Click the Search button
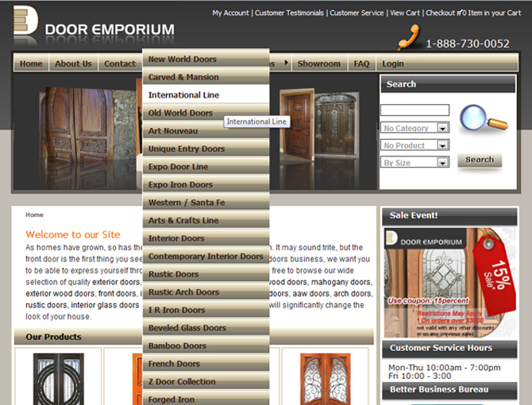The width and height of the screenshot is (532, 405). 480,160
